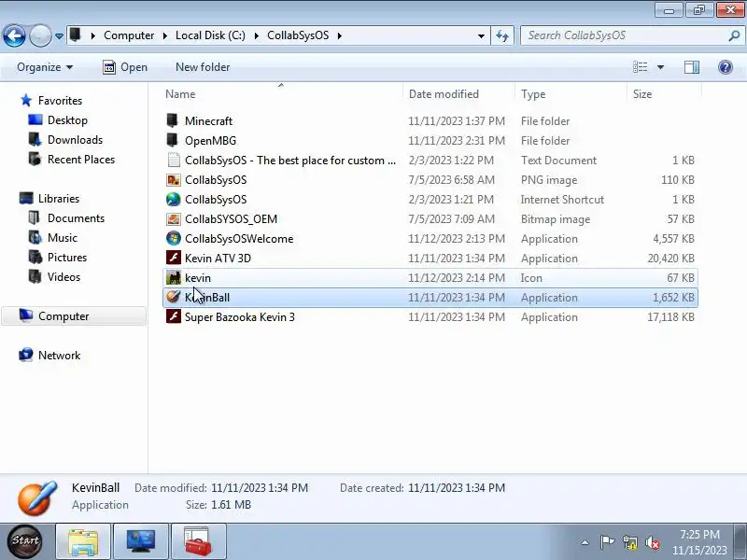Viewport: 747px width, 560px height.
Task: Sort by the Size column header
Action: coord(641,94)
